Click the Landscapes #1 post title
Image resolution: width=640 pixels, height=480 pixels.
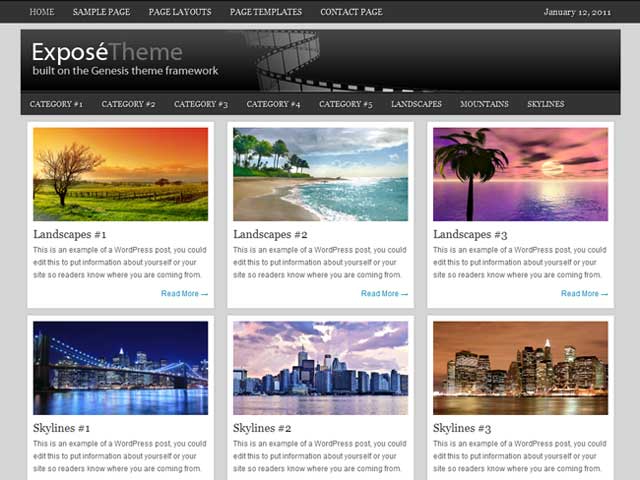(x=70, y=234)
